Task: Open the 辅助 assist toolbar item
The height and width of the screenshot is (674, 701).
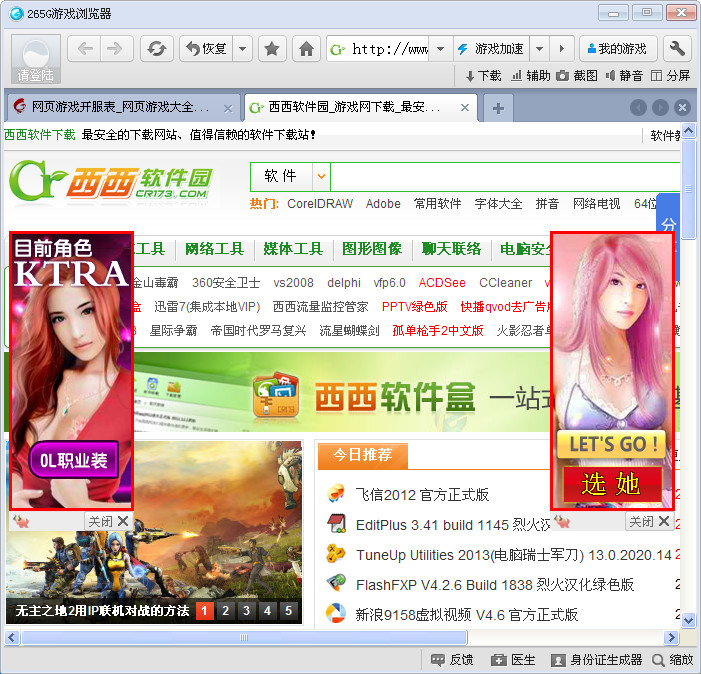Action: pos(531,76)
